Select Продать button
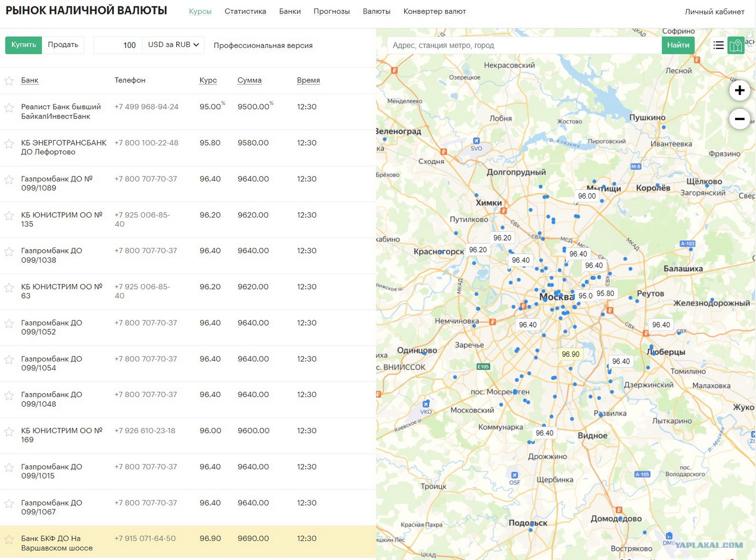The width and height of the screenshot is (756, 560). coord(63,45)
